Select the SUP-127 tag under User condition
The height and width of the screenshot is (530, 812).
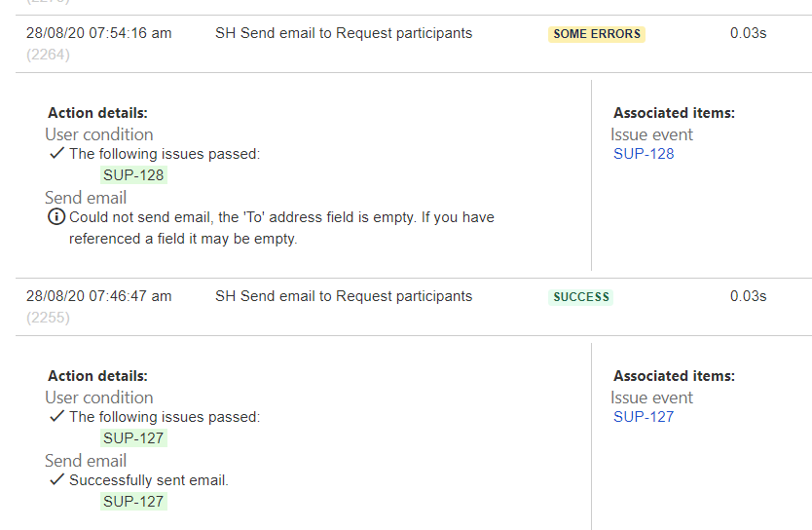(133, 438)
